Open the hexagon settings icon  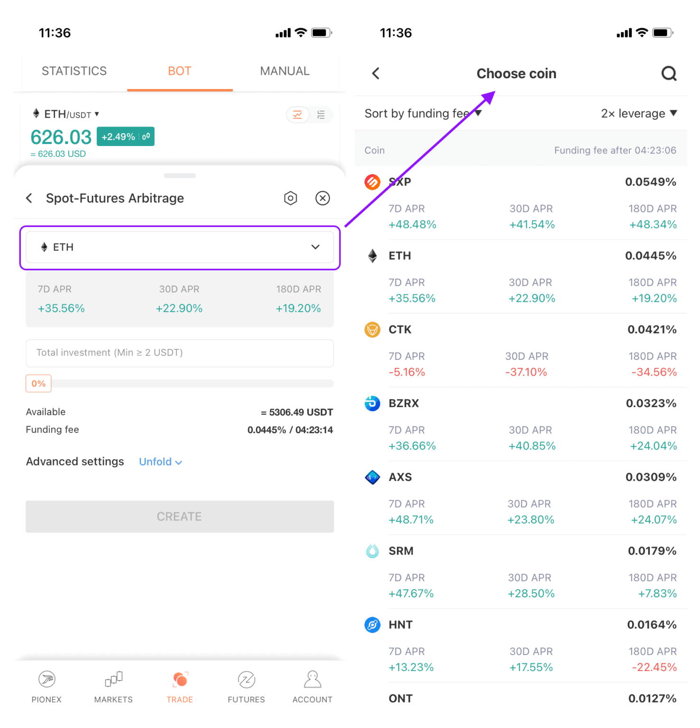coord(290,198)
